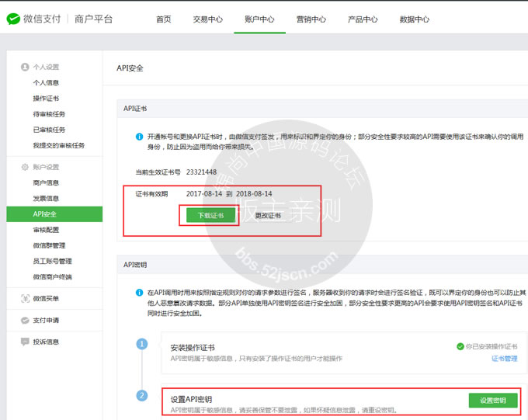Click the 投诉信息 chat icon
The image size is (528, 420).
[x=25, y=342]
